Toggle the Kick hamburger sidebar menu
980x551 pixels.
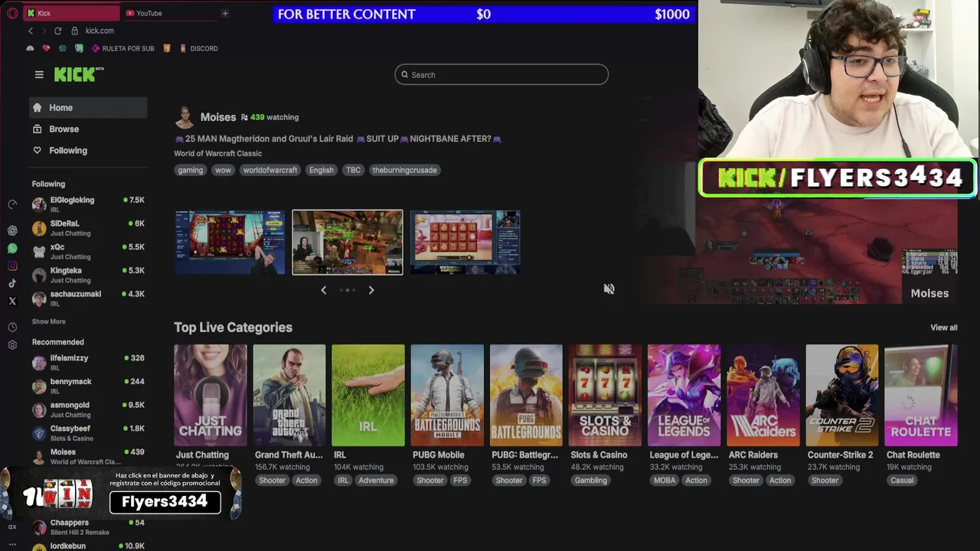[39, 74]
